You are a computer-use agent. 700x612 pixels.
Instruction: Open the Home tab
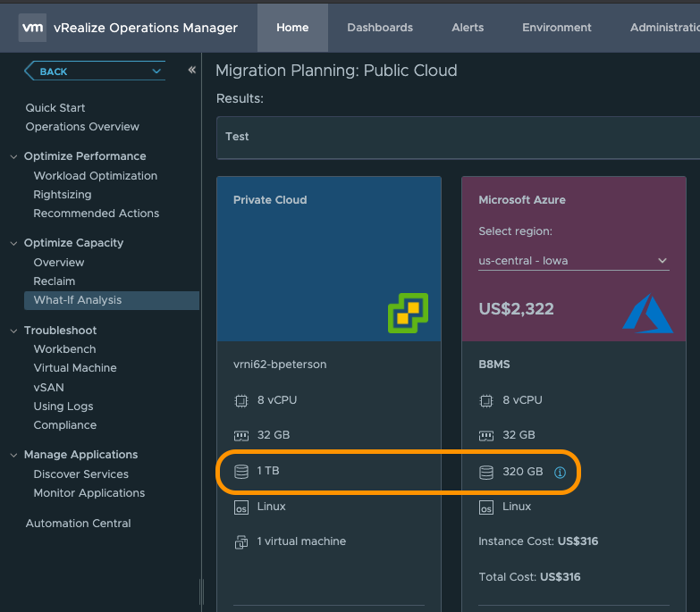(x=292, y=28)
